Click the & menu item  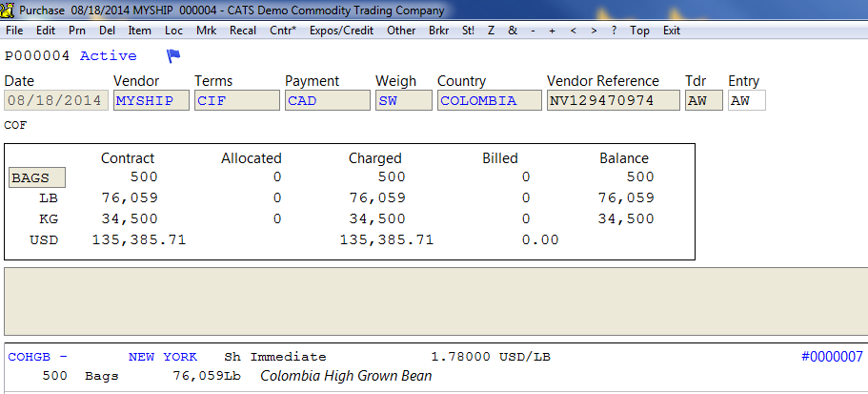513,31
